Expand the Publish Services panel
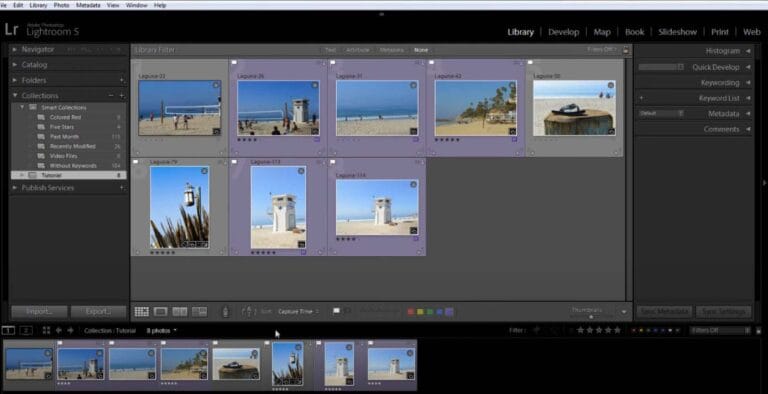The image size is (768, 394). [15, 188]
